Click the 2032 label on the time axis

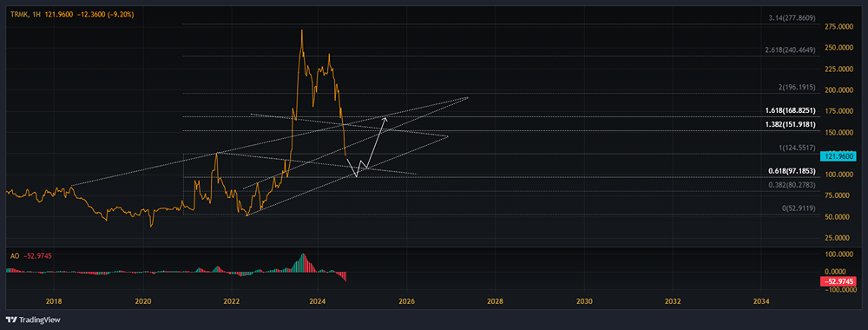[x=672, y=301]
